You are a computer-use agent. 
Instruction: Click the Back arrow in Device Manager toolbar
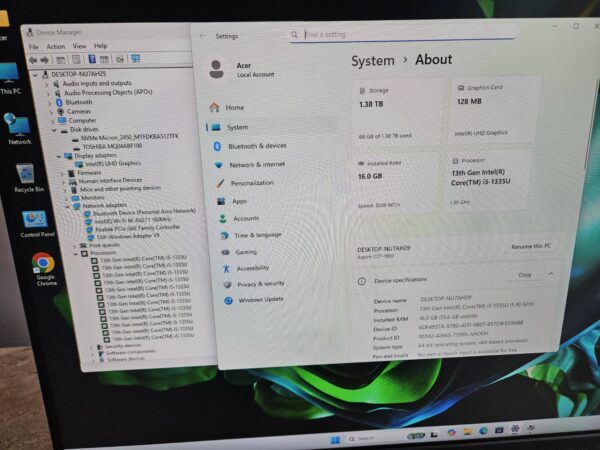pyautogui.click(x=33, y=60)
